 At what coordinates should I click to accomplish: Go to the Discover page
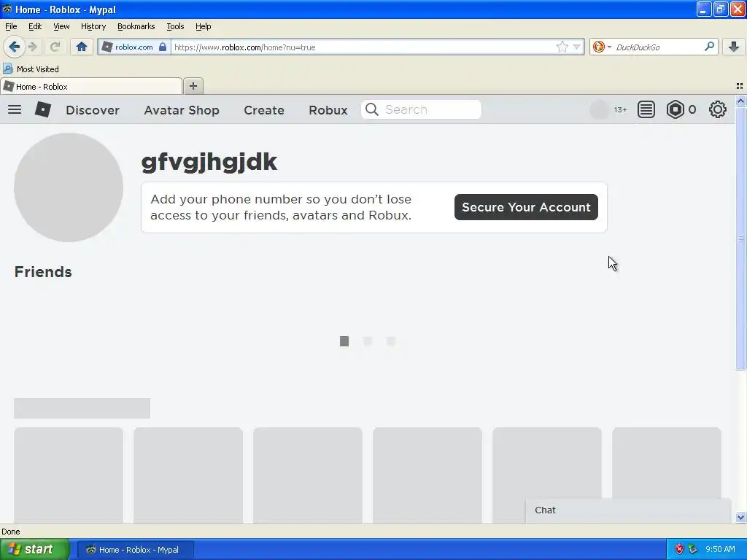coord(93,110)
